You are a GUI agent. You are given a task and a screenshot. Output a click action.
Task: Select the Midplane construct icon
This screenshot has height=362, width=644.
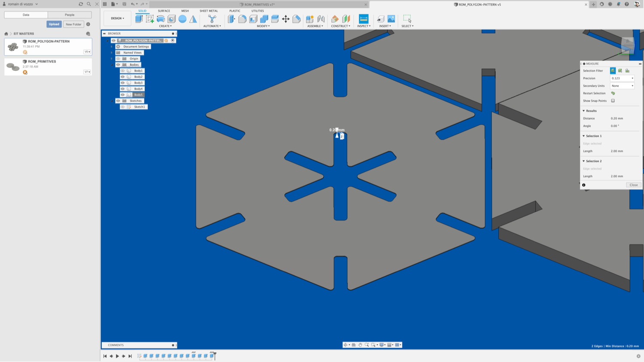coord(346,18)
